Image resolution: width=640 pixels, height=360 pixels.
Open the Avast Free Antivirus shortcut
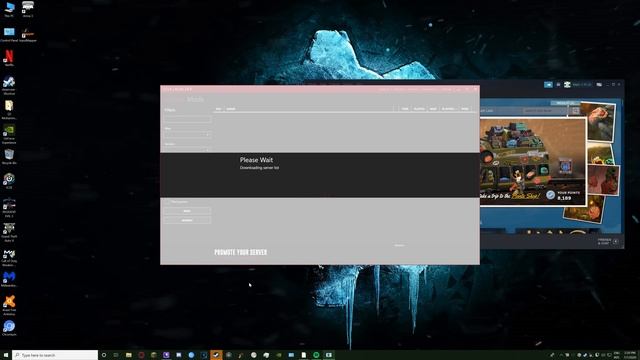[9, 305]
